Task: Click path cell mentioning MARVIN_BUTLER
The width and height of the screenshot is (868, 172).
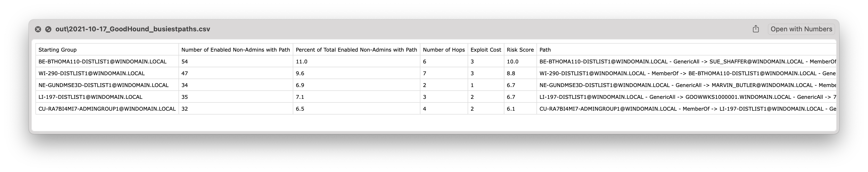Action: click(687, 85)
